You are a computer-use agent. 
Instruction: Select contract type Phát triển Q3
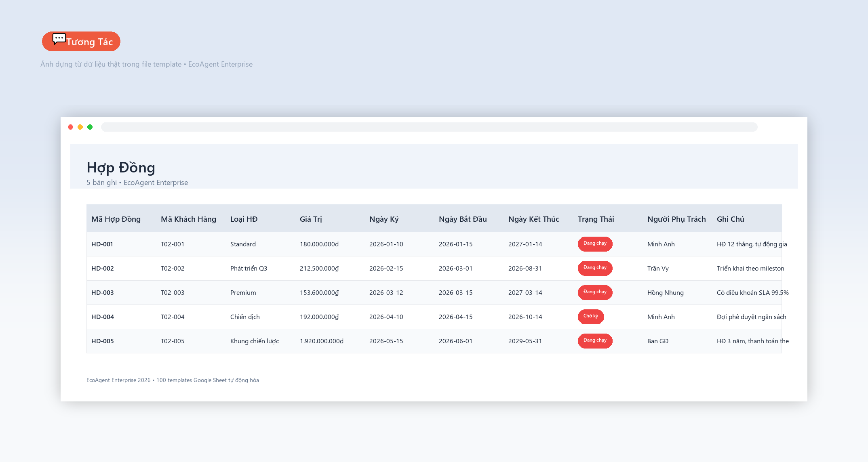click(249, 269)
